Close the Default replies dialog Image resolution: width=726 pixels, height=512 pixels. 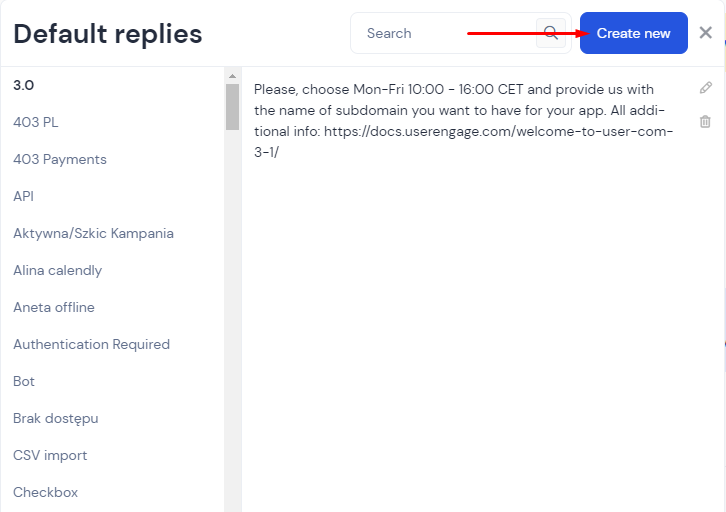point(706,32)
